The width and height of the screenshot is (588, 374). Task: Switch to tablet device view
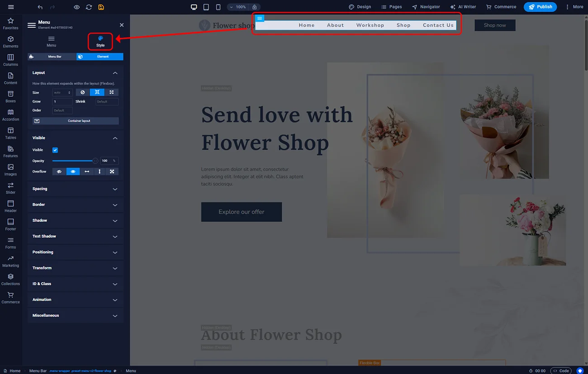click(206, 7)
